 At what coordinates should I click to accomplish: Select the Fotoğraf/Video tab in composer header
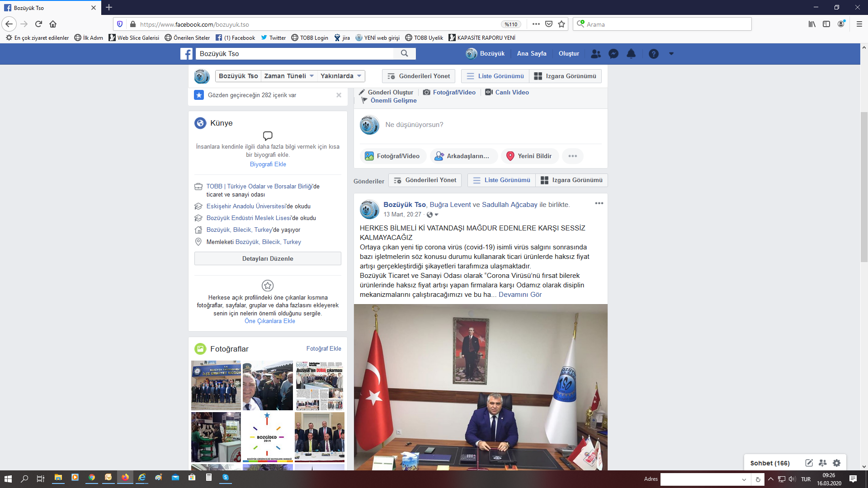[449, 92]
